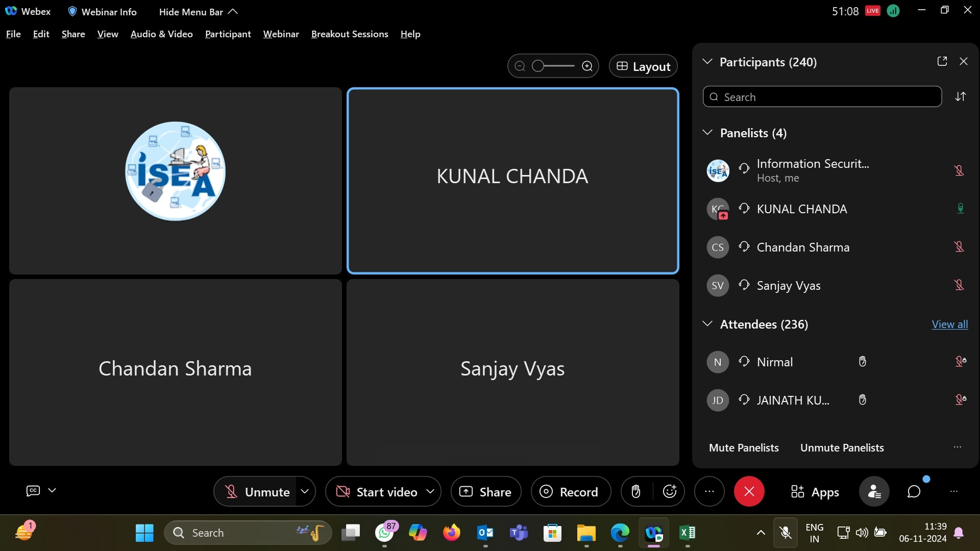The image size is (980, 551).
Task: Click the Mute Panelists button
Action: pyautogui.click(x=744, y=447)
